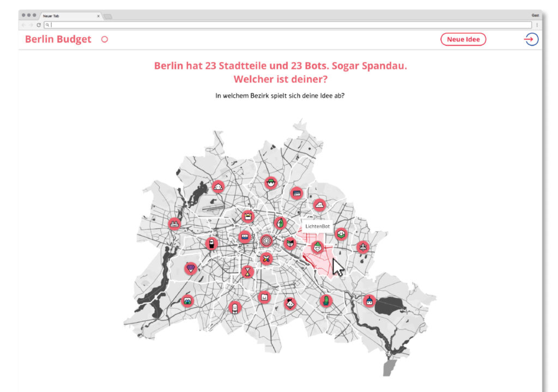The height and width of the screenshot is (392, 558).
Task: Focus the browser address bar
Action: point(289,25)
